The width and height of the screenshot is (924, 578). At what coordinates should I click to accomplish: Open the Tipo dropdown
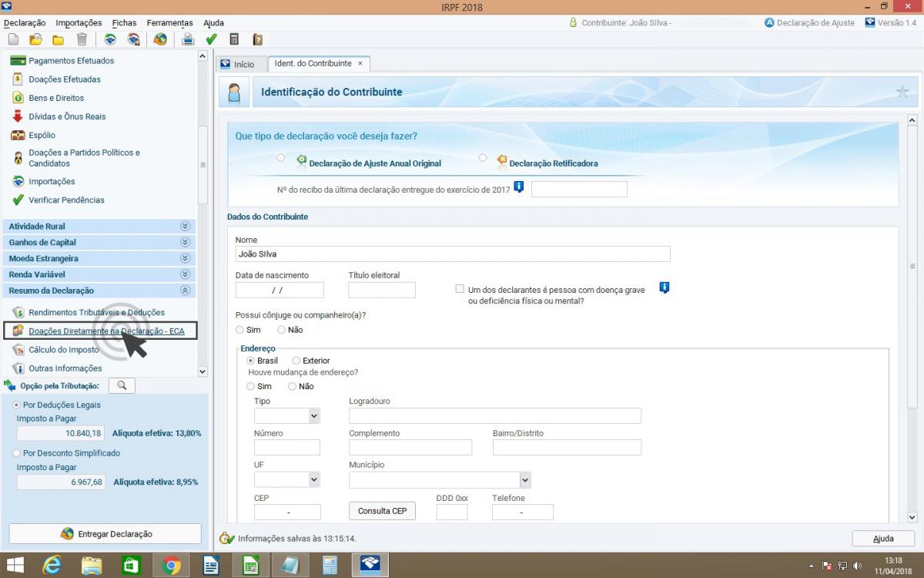(x=313, y=416)
